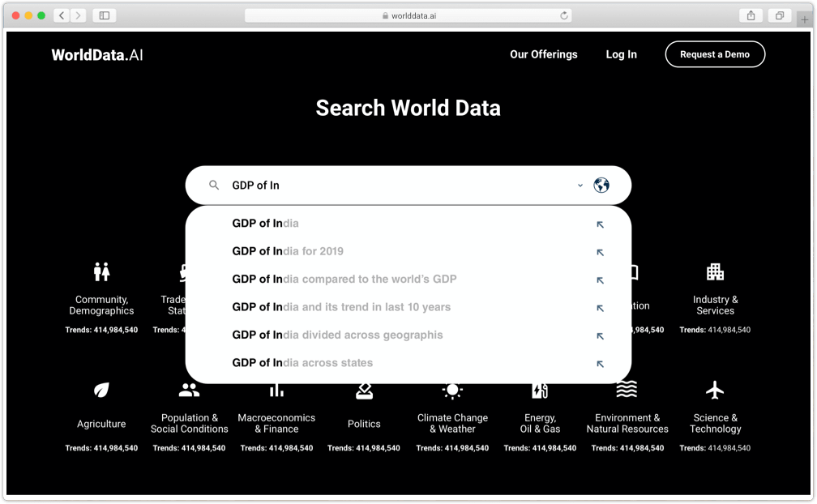Click the Request a Demo button
817x504 pixels.
(x=715, y=54)
